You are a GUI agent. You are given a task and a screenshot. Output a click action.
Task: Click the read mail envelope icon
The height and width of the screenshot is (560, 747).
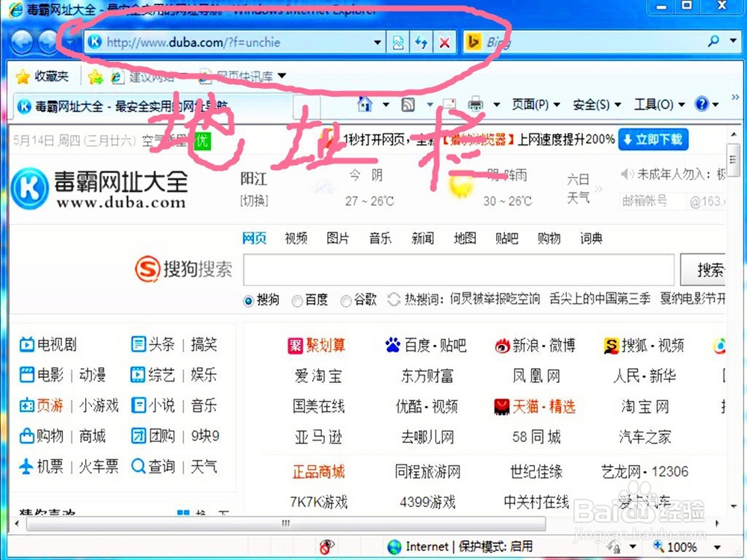[x=449, y=105]
